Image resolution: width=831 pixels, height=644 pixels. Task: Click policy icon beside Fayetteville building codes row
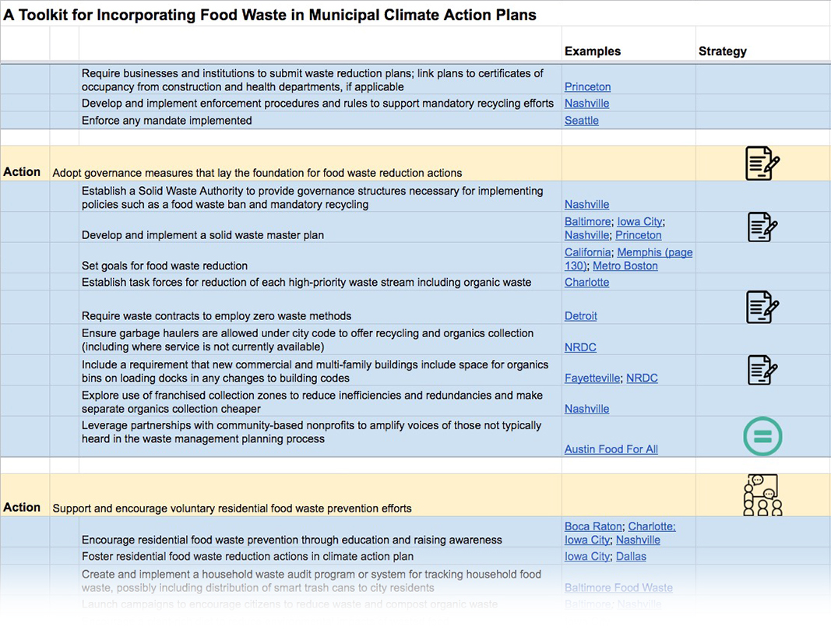[x=762, y=370]
